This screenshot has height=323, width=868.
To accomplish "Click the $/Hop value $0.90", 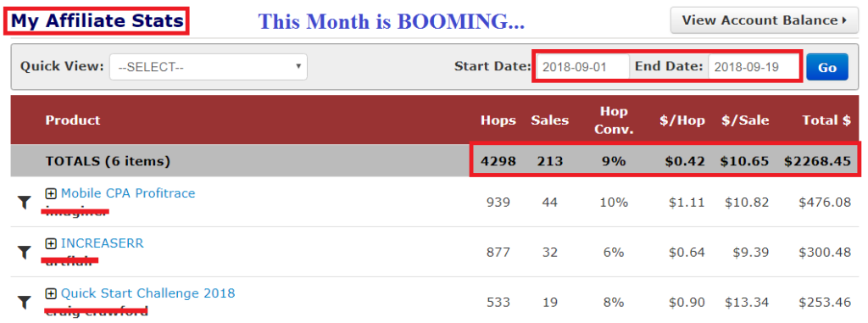I will click(687, 302).
